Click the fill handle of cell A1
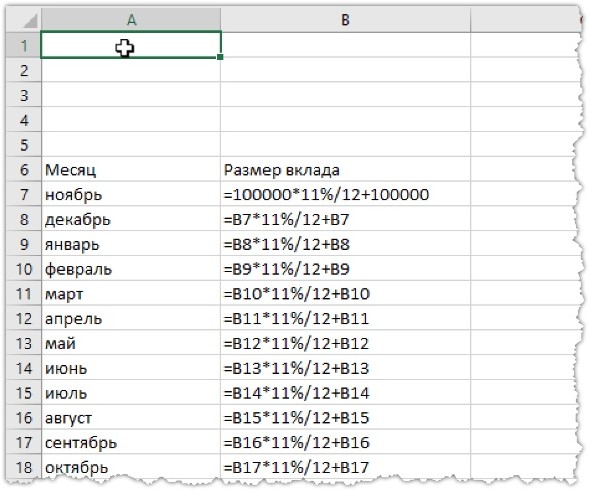This screenshot has height=491, width=590. [220, 57]
